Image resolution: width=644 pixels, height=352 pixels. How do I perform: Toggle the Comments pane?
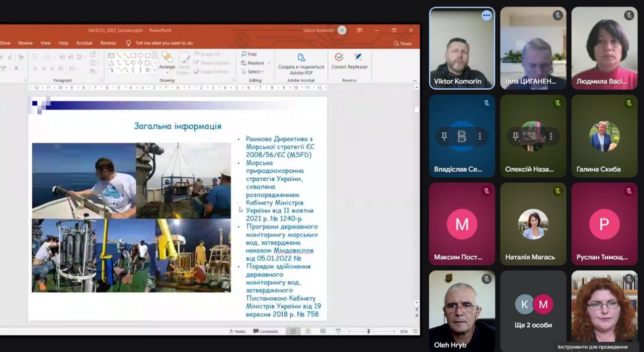pos(266,331)
